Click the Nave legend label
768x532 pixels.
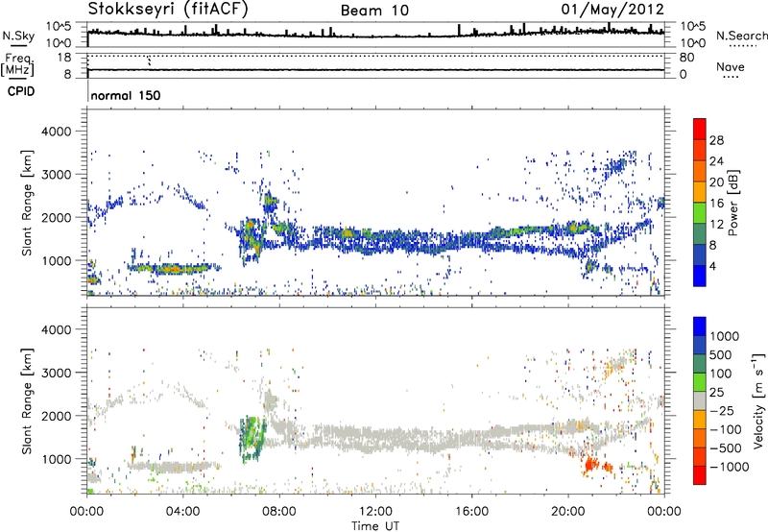(731, 66)
